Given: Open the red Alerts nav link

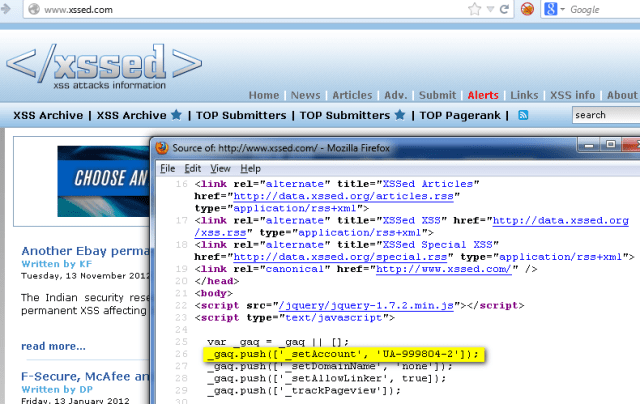Looking at the screenshot, I should click(483, 95).
